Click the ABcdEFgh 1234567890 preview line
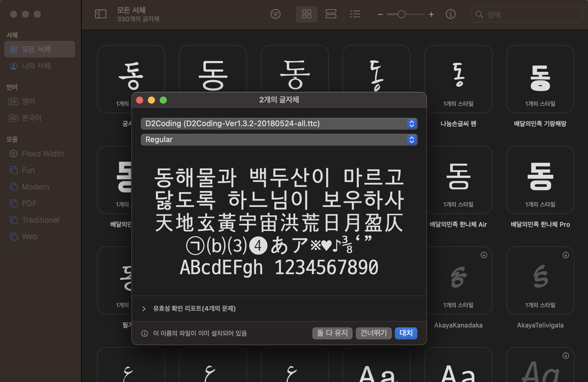 (279, 267)
